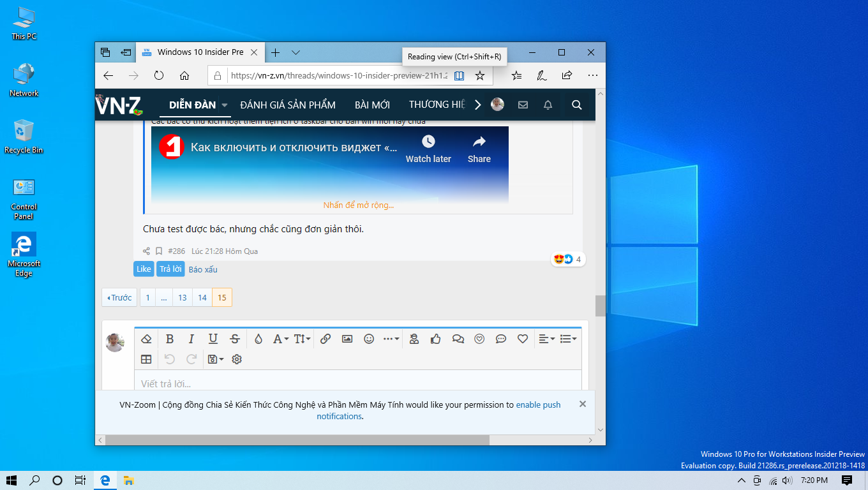Image resolution: width=868 pixels, height=490 pixels.
Task: Click the VN-Z site logo
Action: (119, 105)
